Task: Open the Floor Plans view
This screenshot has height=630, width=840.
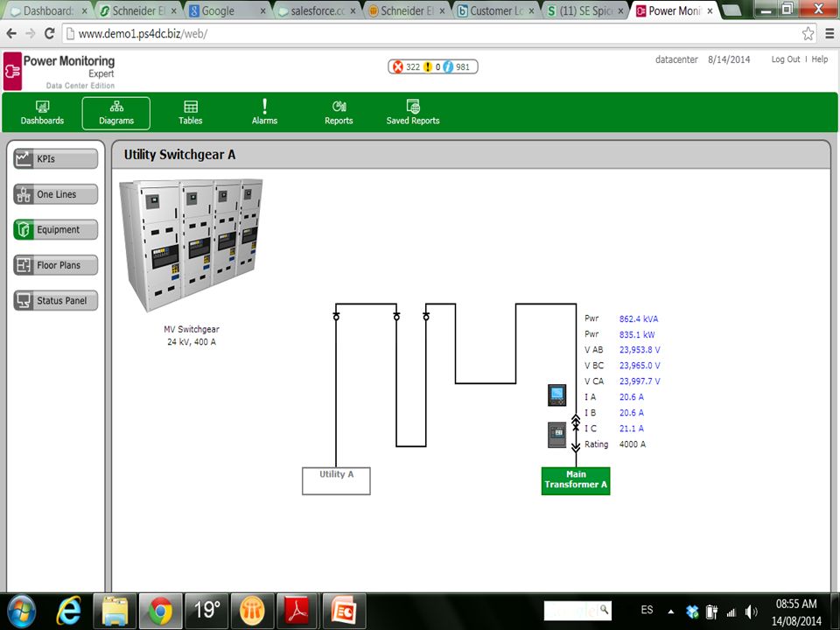Action: pyautogui.click(x=56, y=265)
